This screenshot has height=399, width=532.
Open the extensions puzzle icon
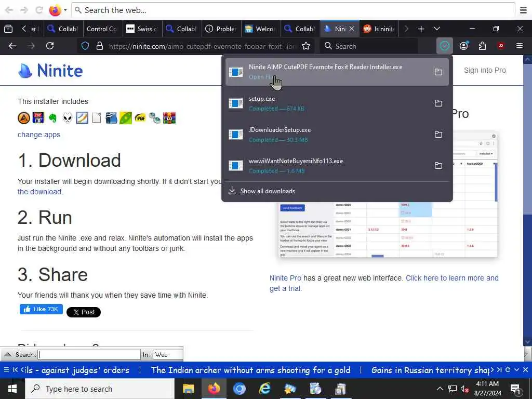pyautogui.click(x=482, y=46)
